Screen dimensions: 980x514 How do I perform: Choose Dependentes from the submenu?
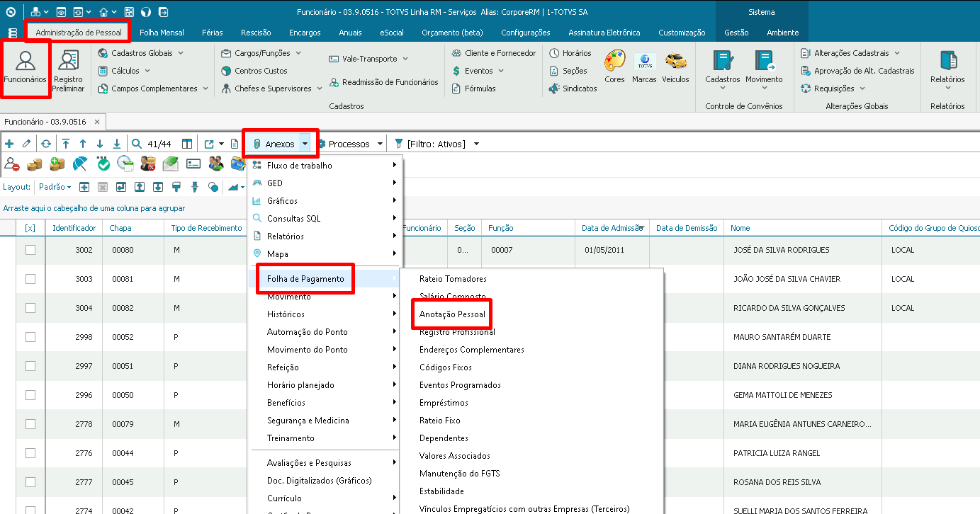[x=444, y=438]
